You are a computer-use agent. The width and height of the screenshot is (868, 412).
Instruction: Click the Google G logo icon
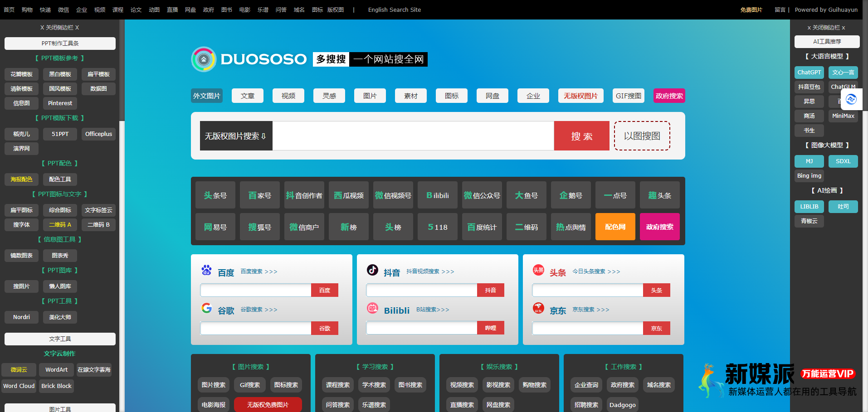206,308
